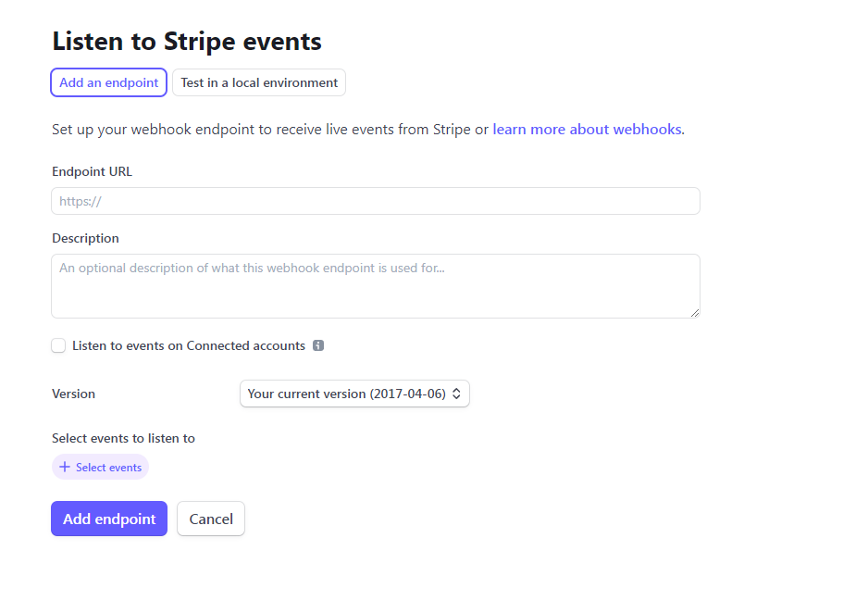
Task: Click the 'Version' label text
Action: (x=74, y=394)
